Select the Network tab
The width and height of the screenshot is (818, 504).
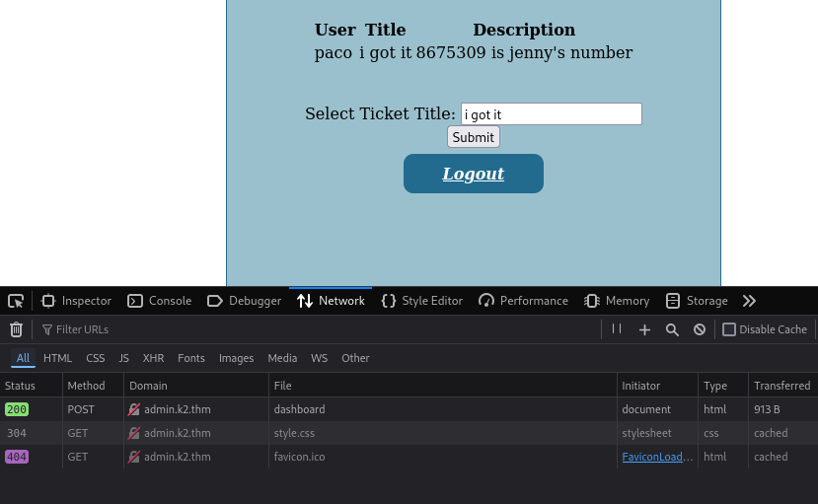tap(331, 301)
